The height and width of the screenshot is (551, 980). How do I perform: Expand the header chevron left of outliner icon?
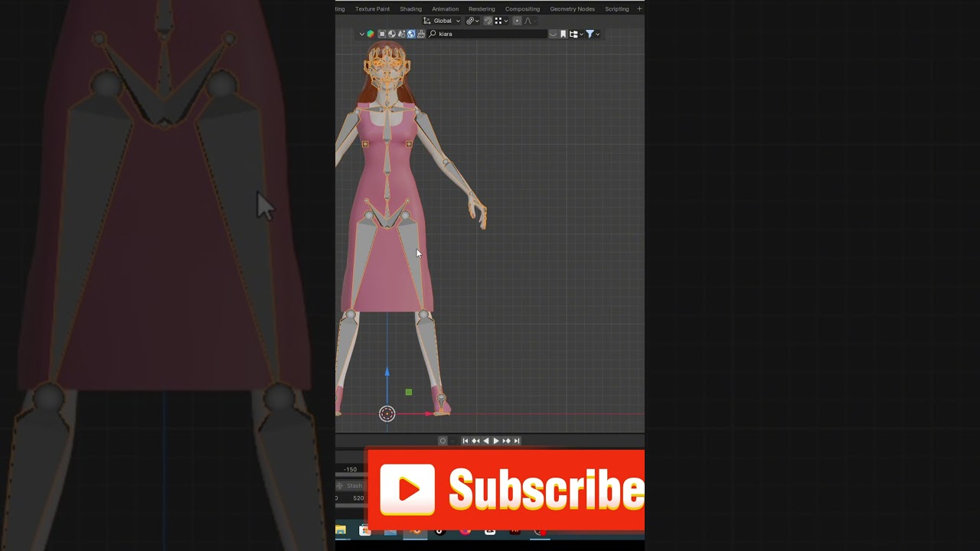tap(361, 34)
